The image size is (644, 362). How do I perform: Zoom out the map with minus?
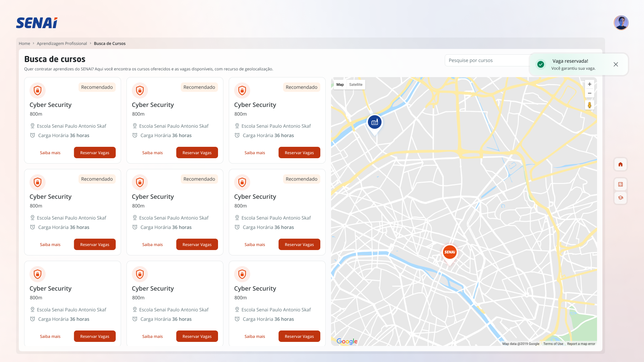point(589,93)
